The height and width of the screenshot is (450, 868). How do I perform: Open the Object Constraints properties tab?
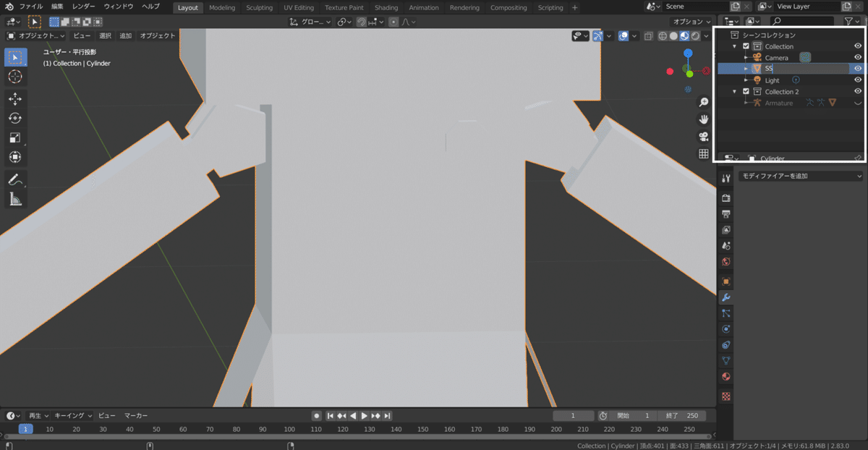726,344
